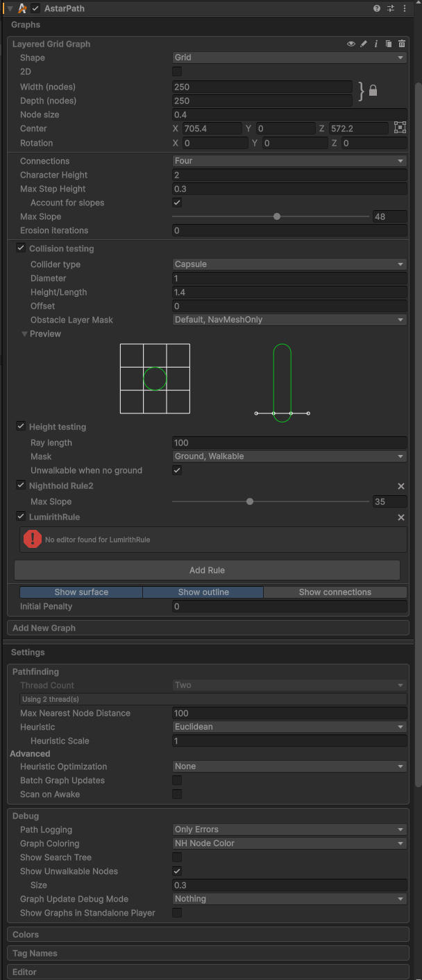Enable the 2D checkbox

(177, 71)
